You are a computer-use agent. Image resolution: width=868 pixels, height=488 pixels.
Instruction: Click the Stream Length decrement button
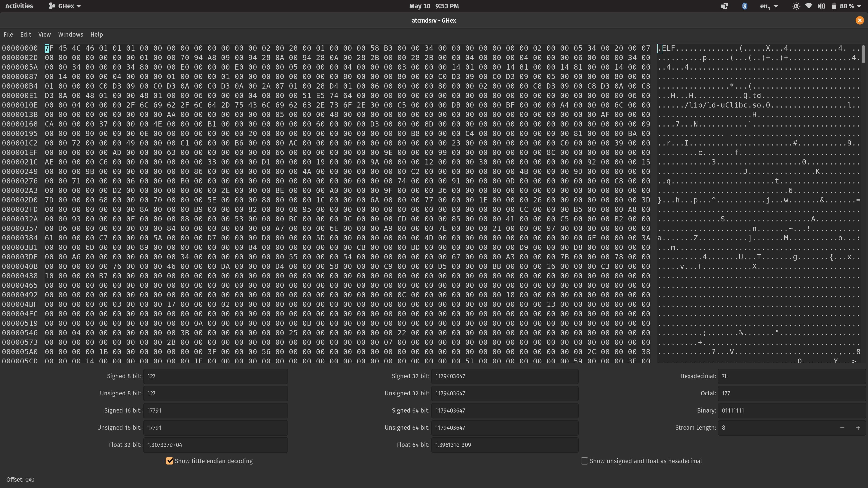842,427
